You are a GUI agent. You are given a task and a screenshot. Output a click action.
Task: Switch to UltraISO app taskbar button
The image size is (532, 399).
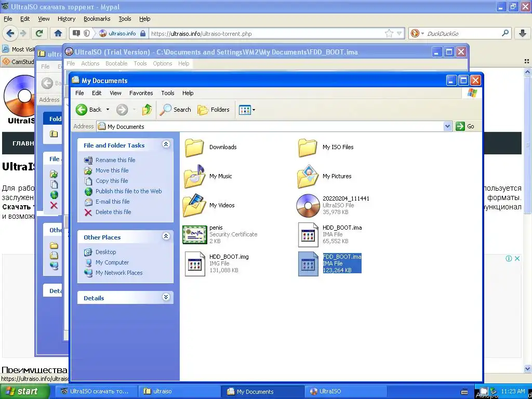[x=345, y=392]
